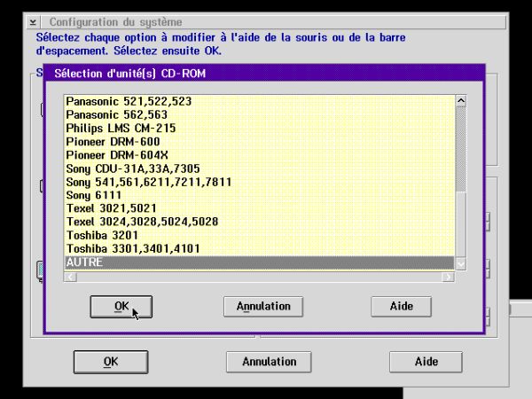Screen dimensions: 532x399
Task: Select Panasonic 562,563
Action: 260,114
